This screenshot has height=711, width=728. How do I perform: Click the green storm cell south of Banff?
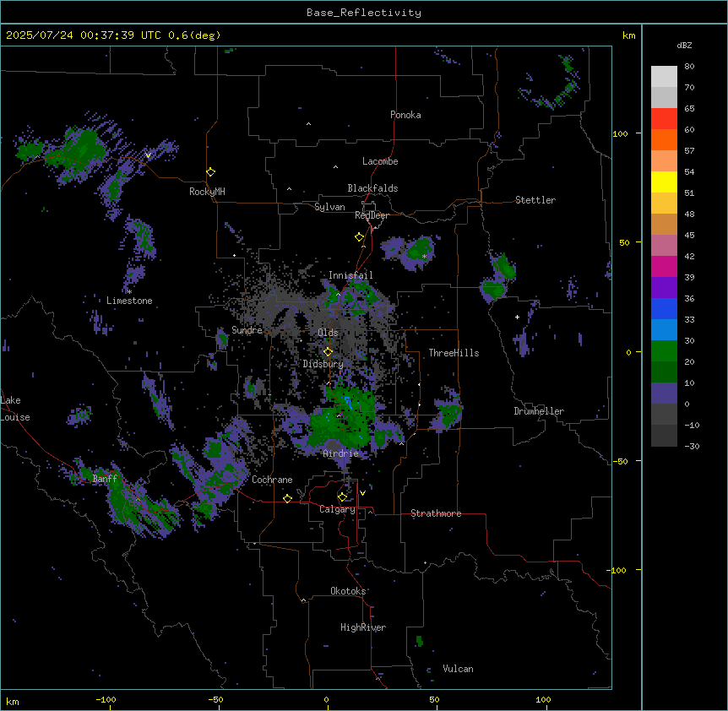(139, 506)
